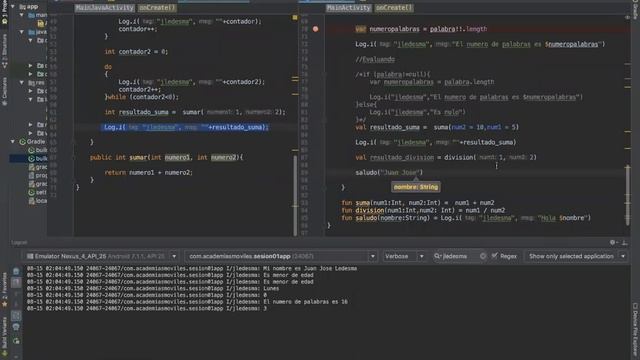
Task: Click 'Mi nombre es Juan Jose Ledesma' log line
Action: 192,269
